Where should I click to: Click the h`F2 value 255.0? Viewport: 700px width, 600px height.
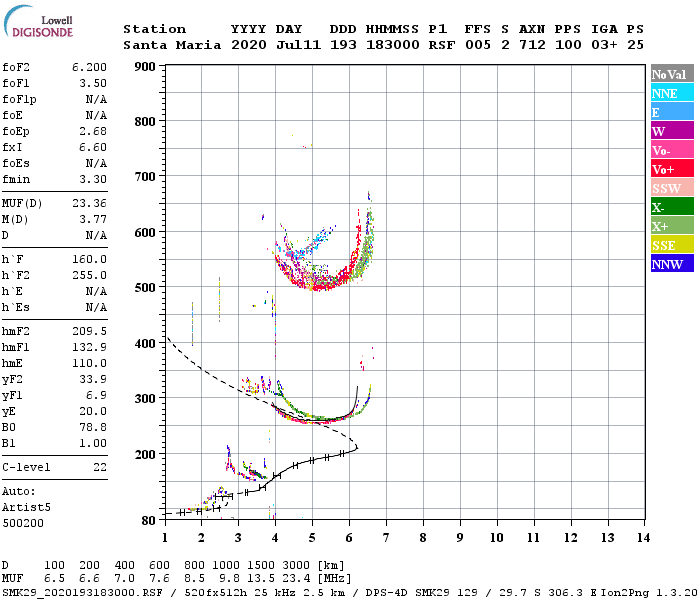pos(89,275)
